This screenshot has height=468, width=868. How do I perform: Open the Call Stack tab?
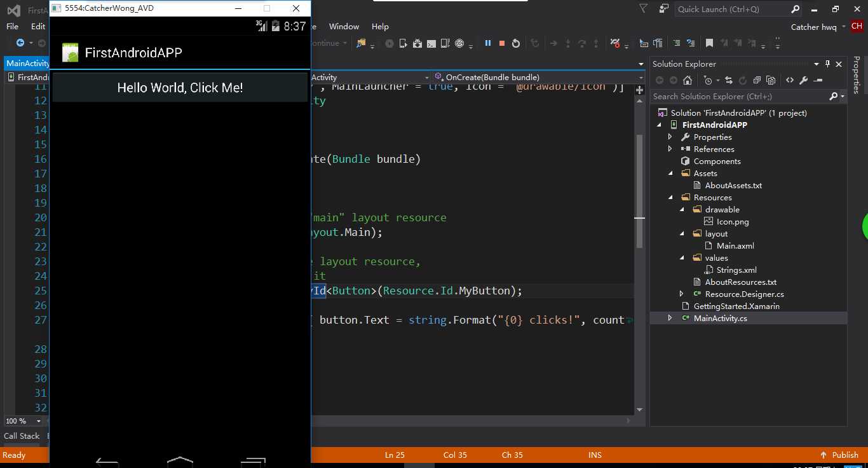click(x=22, y=436)
